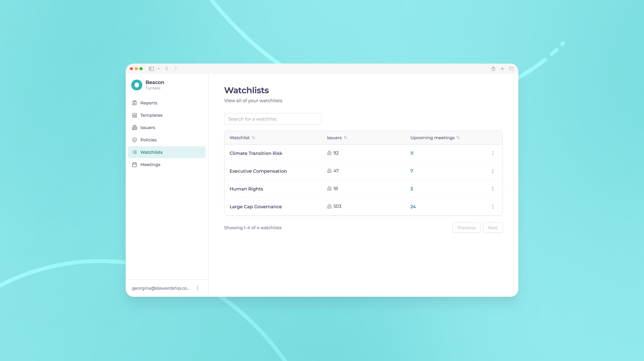This screenshot has width=644, height=361.
Task: Open the Issuers building icon in sidebar
Action: point(134,127)
